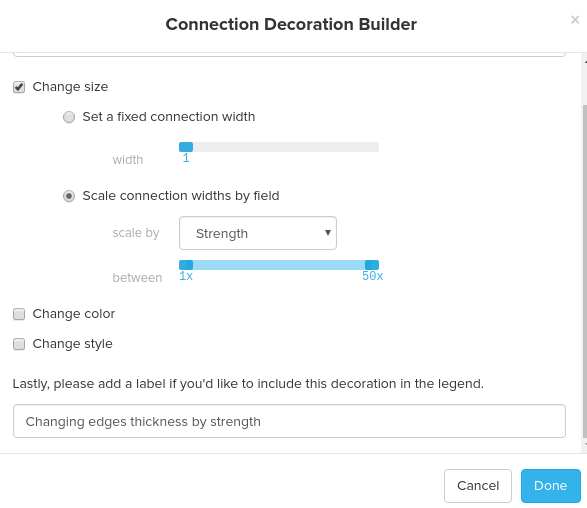Click the 1x minimum range handle
587x508 pixels.
click(186, 265)
